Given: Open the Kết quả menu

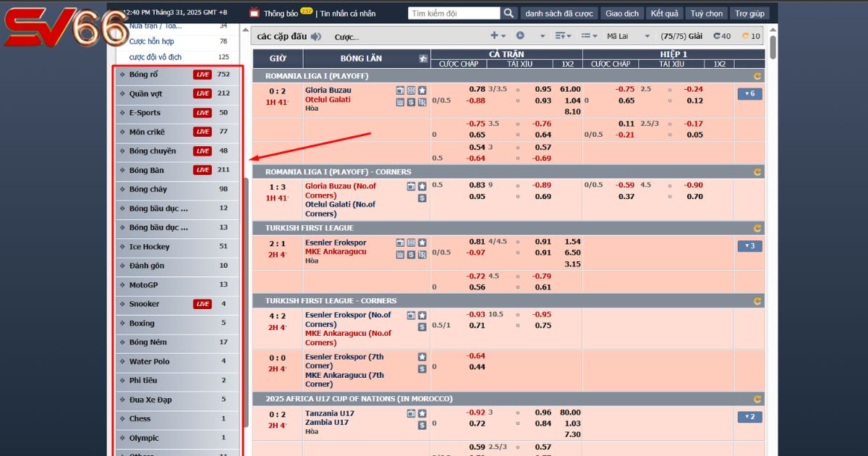Looking at the screenshot, I should (x=665, y=13).
